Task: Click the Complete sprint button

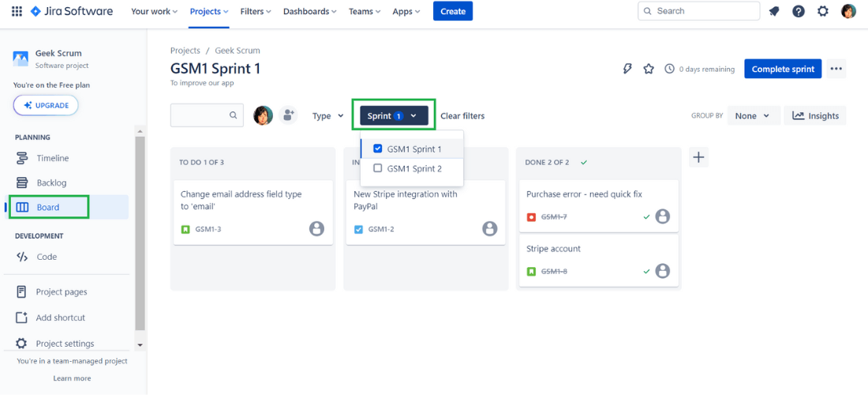Action: pos(783,69)
